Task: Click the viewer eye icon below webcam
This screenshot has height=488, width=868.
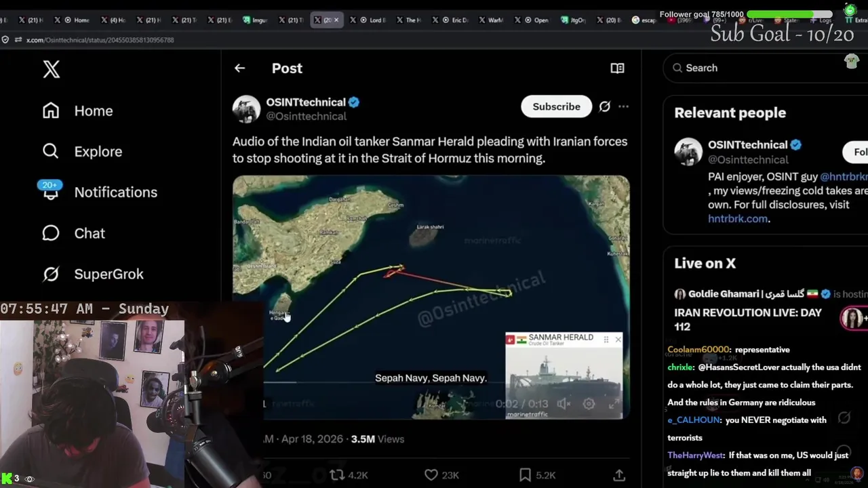Action: [x=29, y=479]
